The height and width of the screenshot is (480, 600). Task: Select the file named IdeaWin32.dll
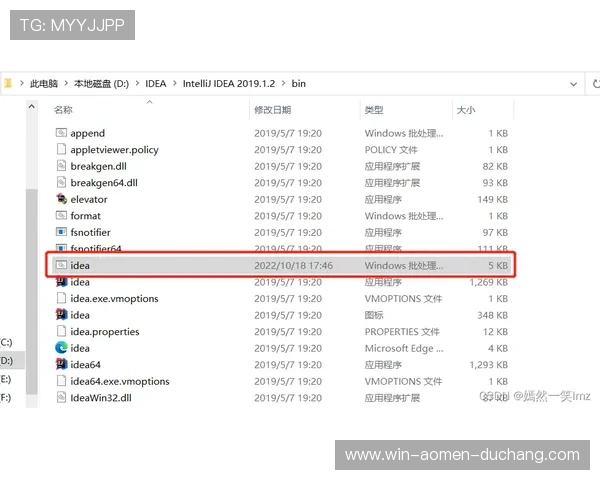(101, 398)
